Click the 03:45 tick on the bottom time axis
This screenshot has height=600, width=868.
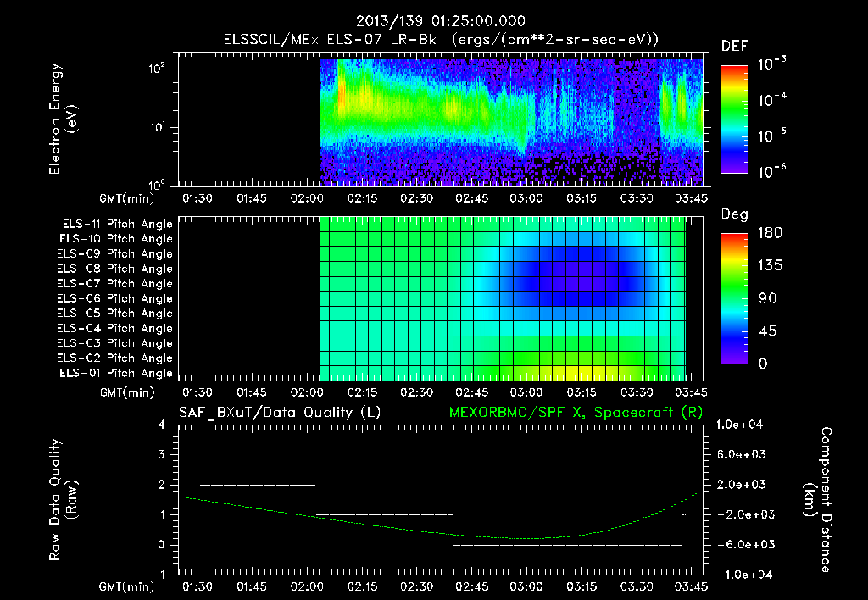tap(691, 586)
